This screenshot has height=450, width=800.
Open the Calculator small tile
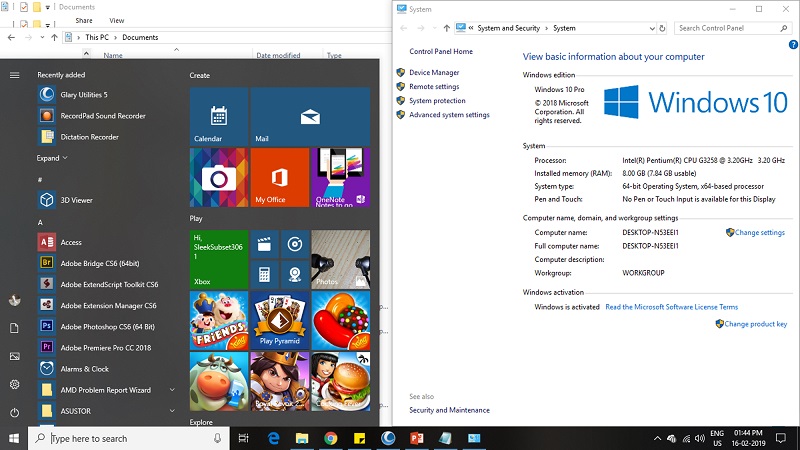click(264, 275)
